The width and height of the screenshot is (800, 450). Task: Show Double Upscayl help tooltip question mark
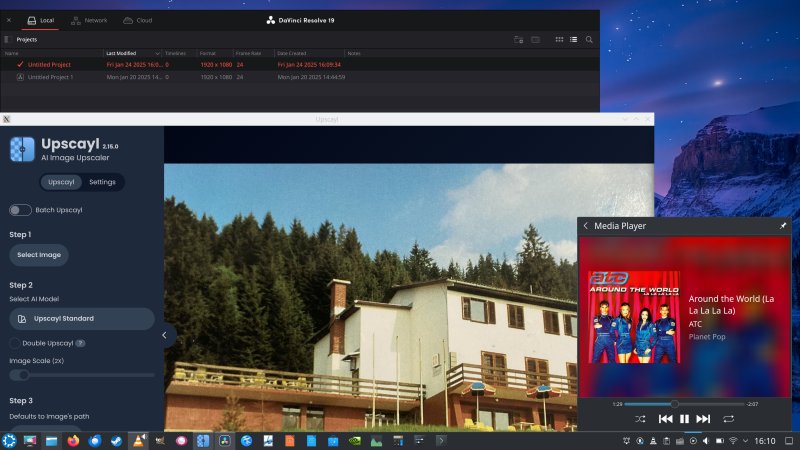pos(80,343)
